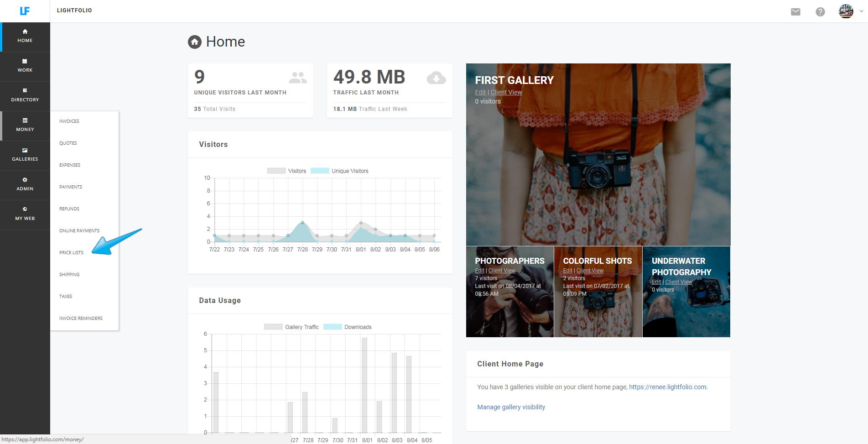Click the 35 Total Visits text
Image resolution: width=868 pixels, height=444 pixels.
tap(215, 109)
